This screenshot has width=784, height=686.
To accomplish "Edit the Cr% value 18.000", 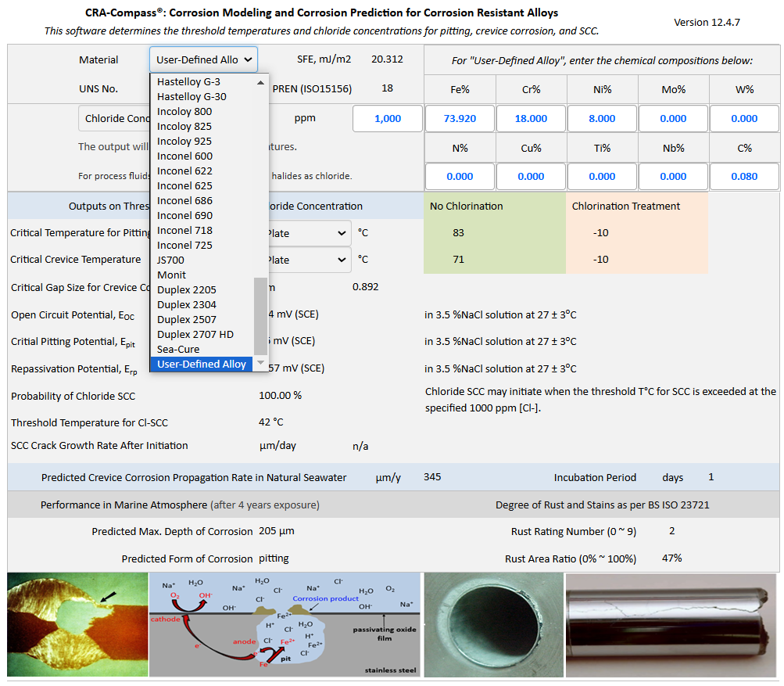I will click(531, 119).
